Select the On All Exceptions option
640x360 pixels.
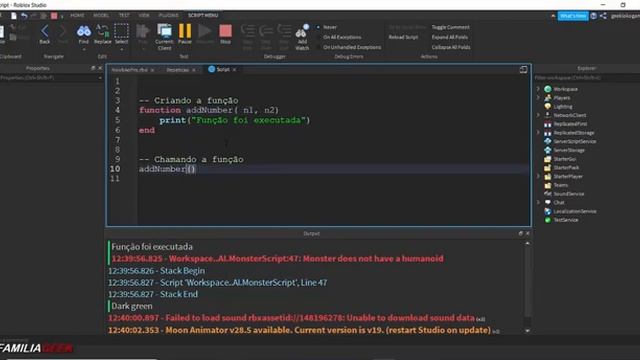pos(339,37)
